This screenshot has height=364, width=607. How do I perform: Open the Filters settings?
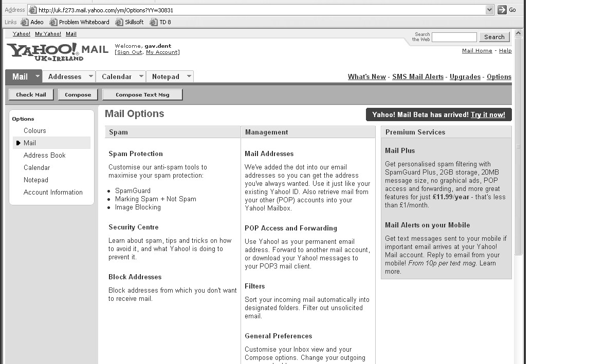(255, 286)
